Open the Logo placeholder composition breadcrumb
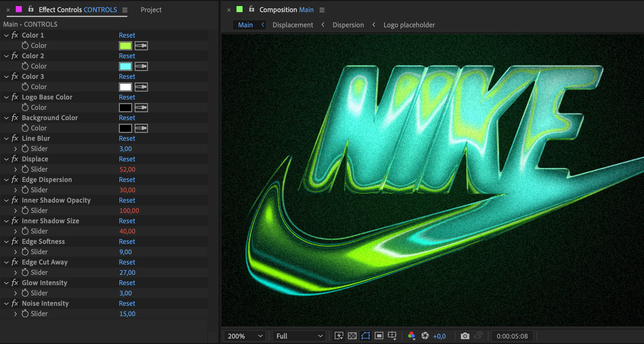 (x=409, y=25)
